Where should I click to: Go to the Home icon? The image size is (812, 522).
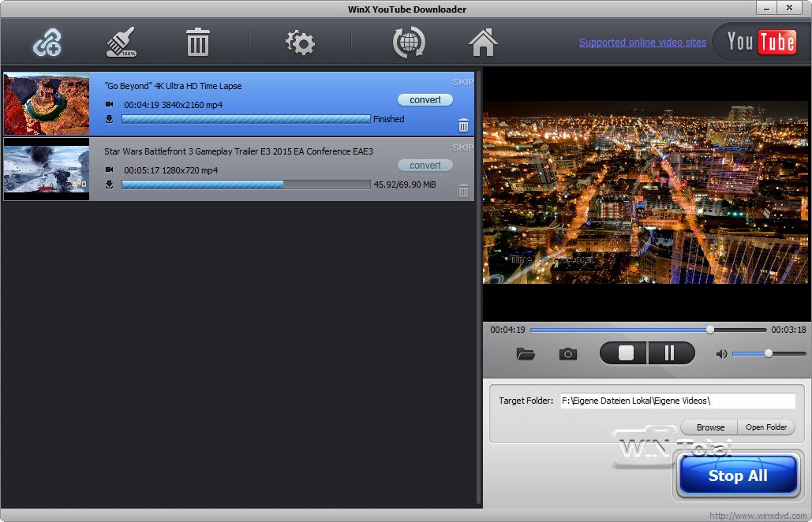(483, 43)
